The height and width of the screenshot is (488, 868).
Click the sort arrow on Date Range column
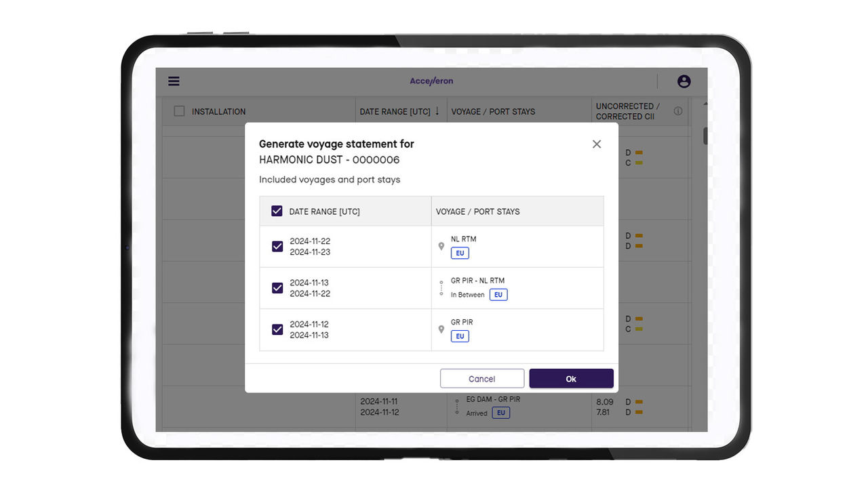pyautogui.click(x=437, y=111)
